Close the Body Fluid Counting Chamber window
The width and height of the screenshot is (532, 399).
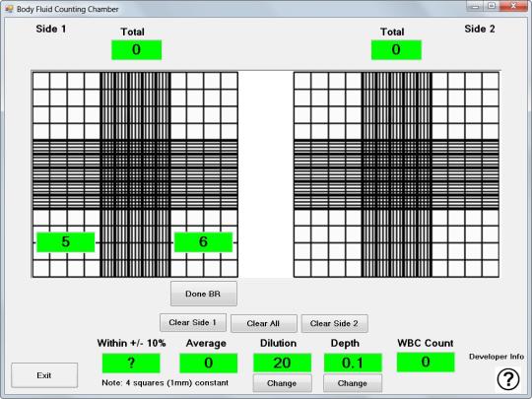513,6
